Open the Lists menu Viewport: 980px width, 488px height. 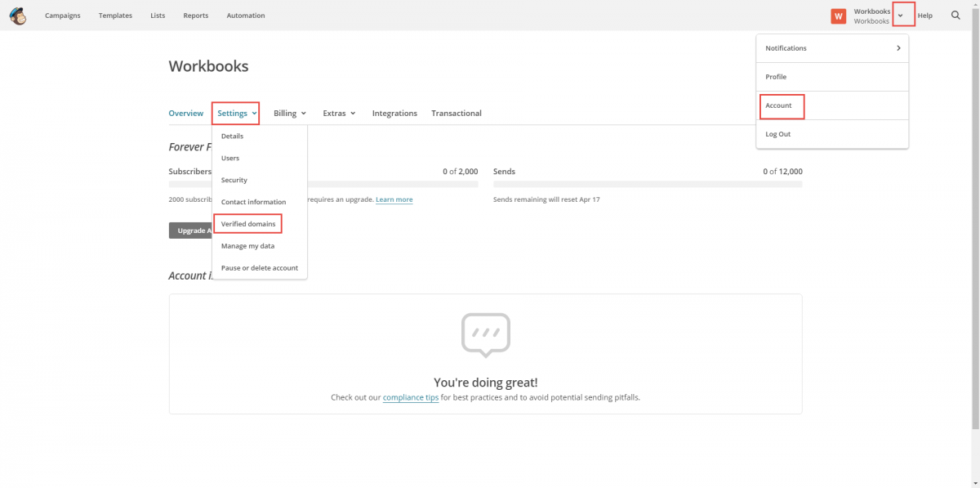pos(158,16)
